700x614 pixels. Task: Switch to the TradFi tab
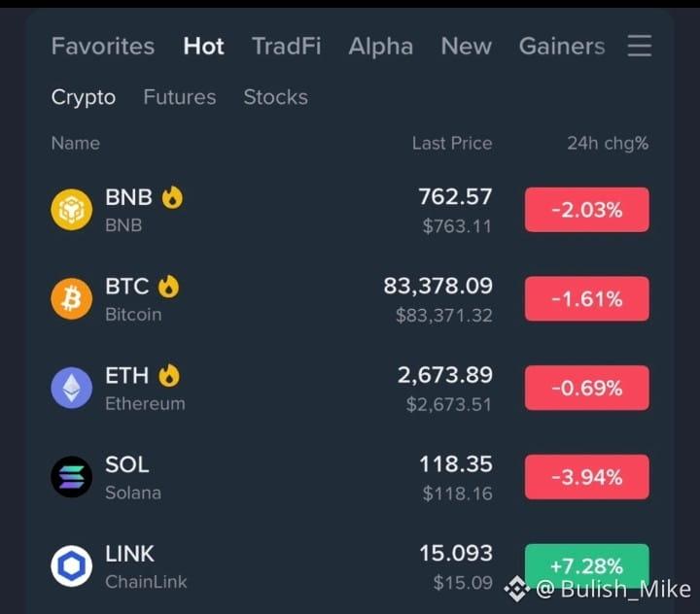click(286, 46)
